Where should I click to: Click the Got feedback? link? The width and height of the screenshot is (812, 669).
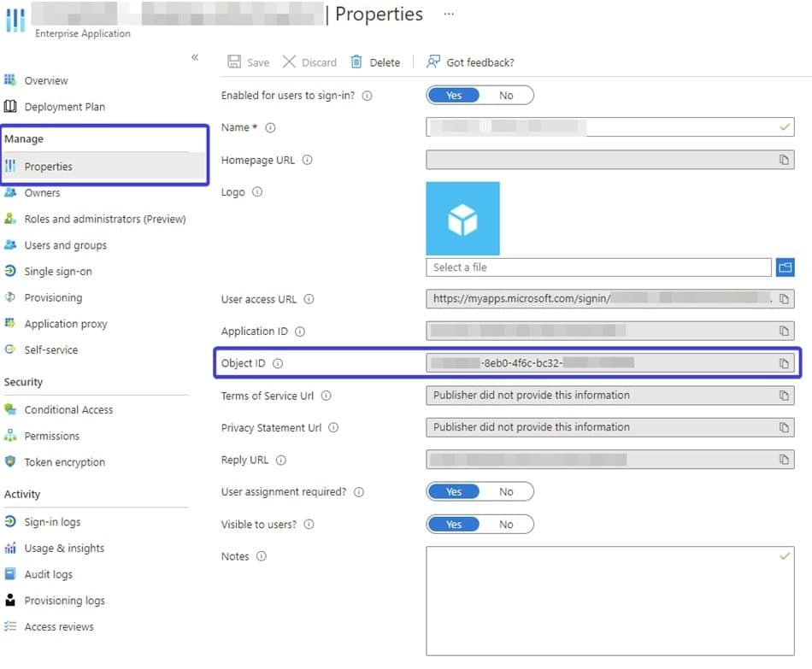coord(480,62)
